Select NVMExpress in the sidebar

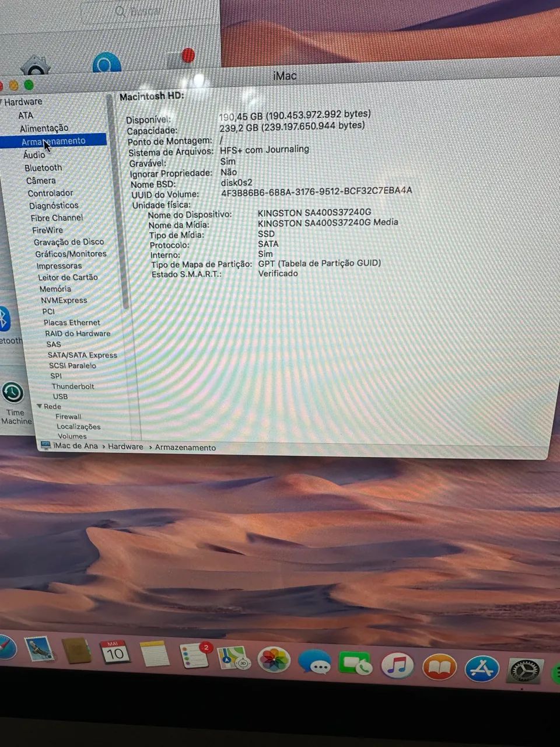(64, 300)
